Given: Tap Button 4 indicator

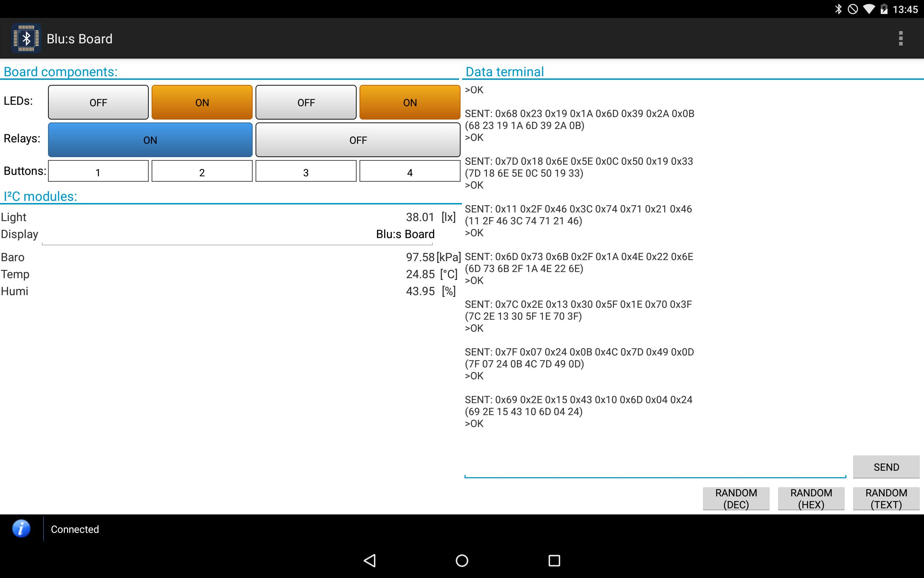Looking at the screenshot, I should point(410,171).
